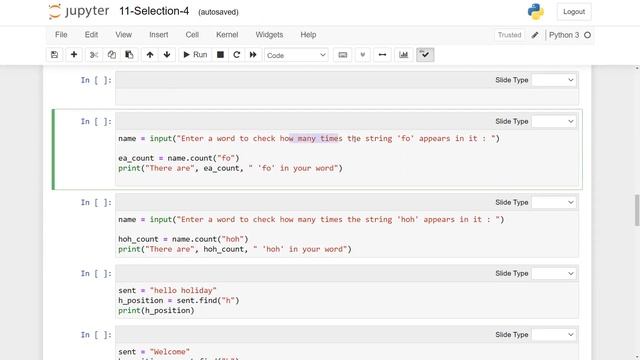Screen dimensions: 640x360
Task: Click the horizontal double-arrow toolbar icon
Action: (x=382, y=55)
